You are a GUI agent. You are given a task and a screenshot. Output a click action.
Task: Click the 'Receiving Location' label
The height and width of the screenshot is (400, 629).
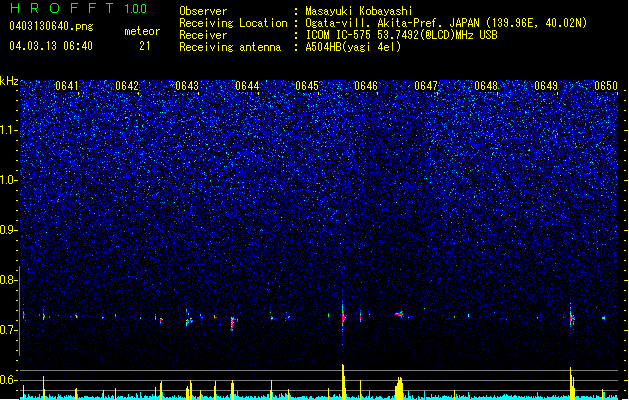coord(233,23)
